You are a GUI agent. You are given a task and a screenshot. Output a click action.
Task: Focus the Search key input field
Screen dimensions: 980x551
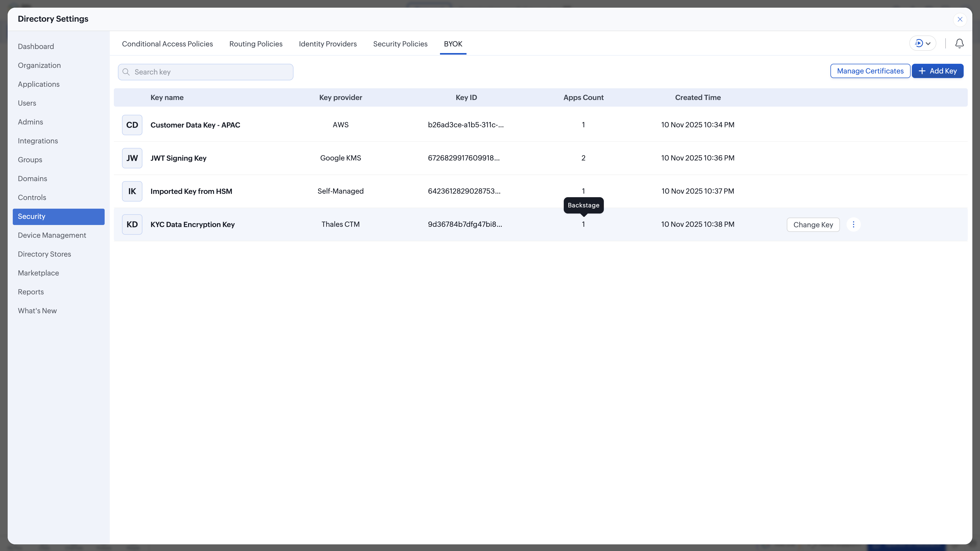tap(211, 72)
